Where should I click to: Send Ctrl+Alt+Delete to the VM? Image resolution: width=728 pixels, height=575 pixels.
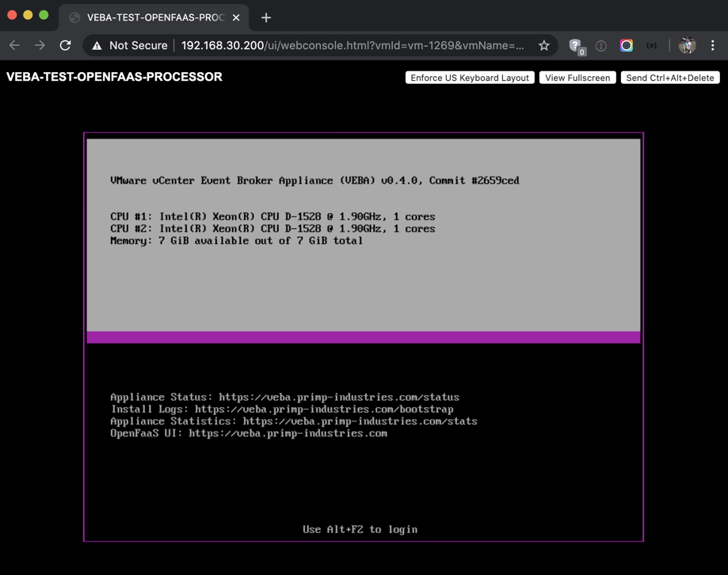click(x=670, y=78)
